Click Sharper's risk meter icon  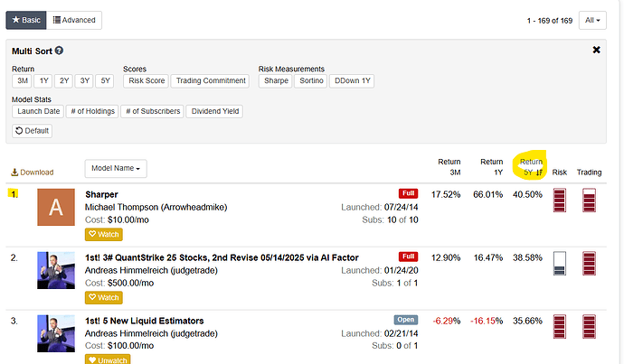[x=560, y=207]
